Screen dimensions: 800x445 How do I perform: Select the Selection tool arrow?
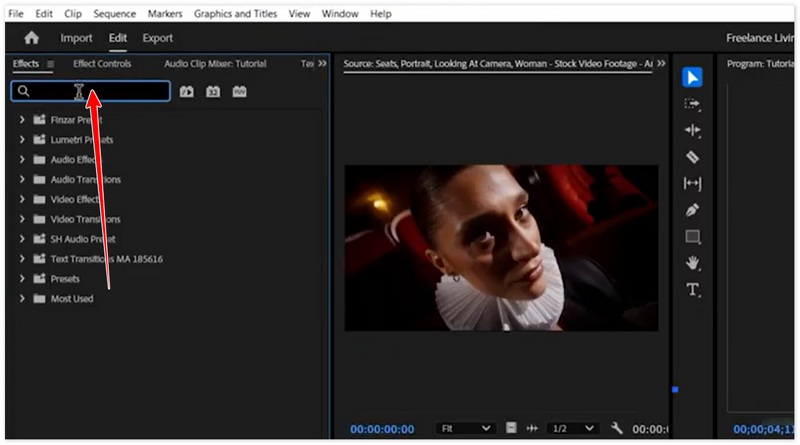692,78
